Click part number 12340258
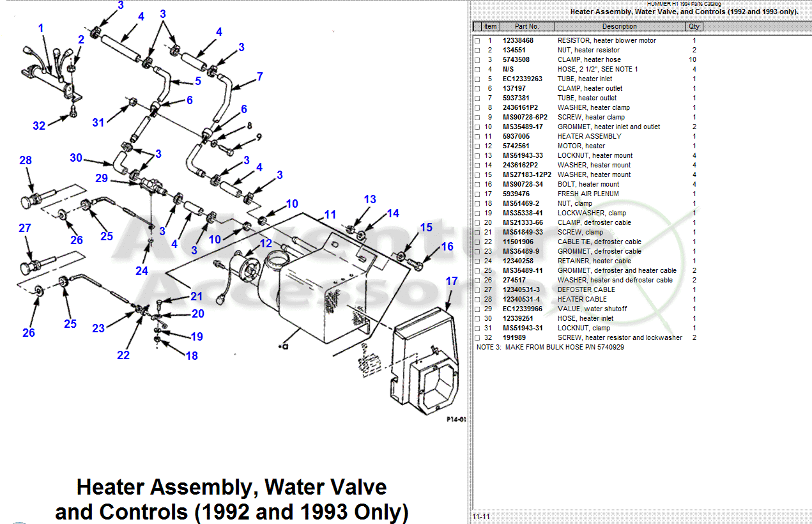 [518, 261]
